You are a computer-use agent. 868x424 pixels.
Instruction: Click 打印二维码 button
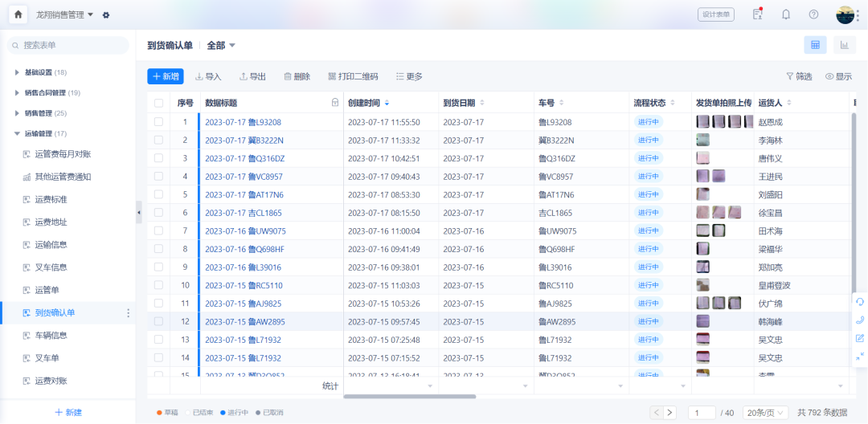[353, 77]
